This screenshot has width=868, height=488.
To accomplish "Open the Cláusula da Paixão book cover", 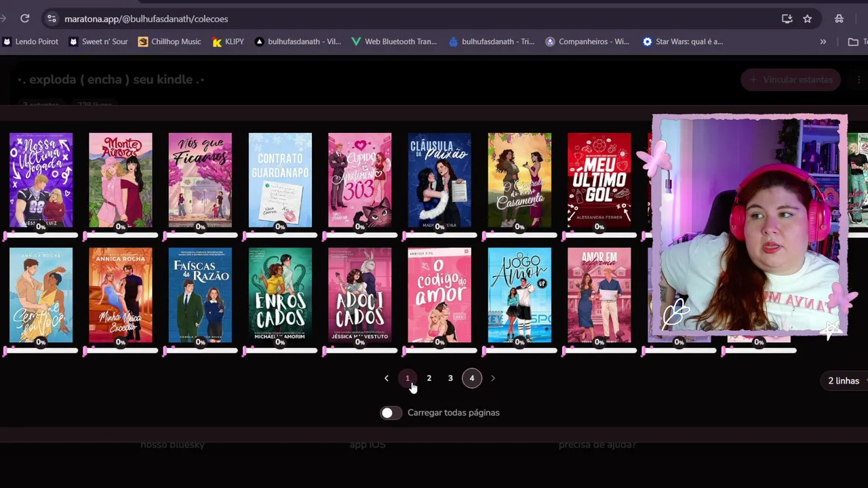I will pos(439,180).
